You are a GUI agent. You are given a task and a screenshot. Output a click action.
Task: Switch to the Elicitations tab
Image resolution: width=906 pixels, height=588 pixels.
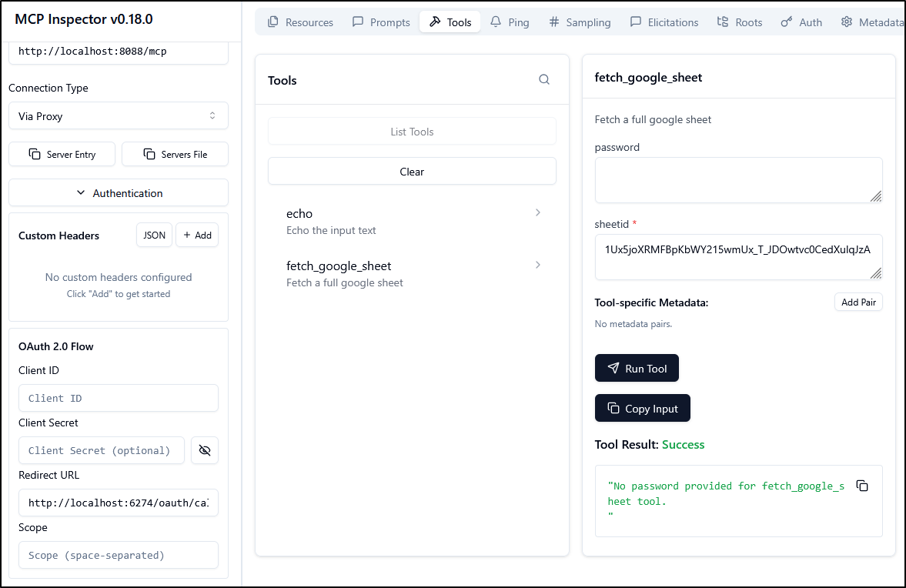[x=664, y=22]
